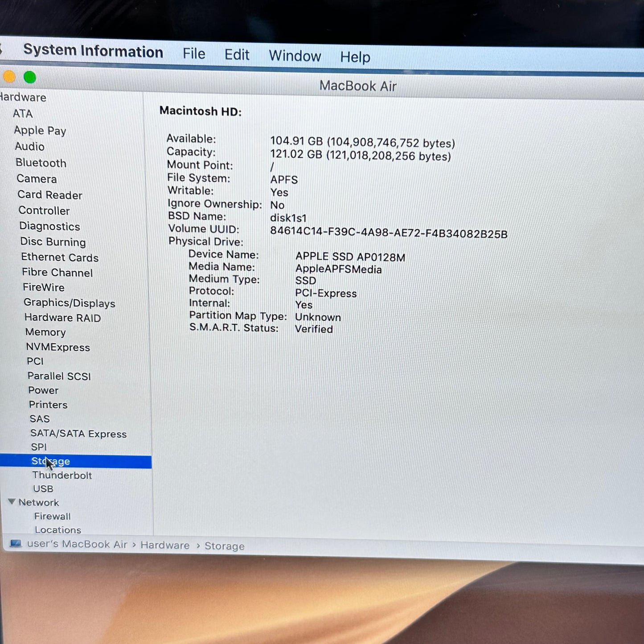The image size is (644, 644).
Task: Click the Available value 104.91 GB
Action: [x=362, y=142]
